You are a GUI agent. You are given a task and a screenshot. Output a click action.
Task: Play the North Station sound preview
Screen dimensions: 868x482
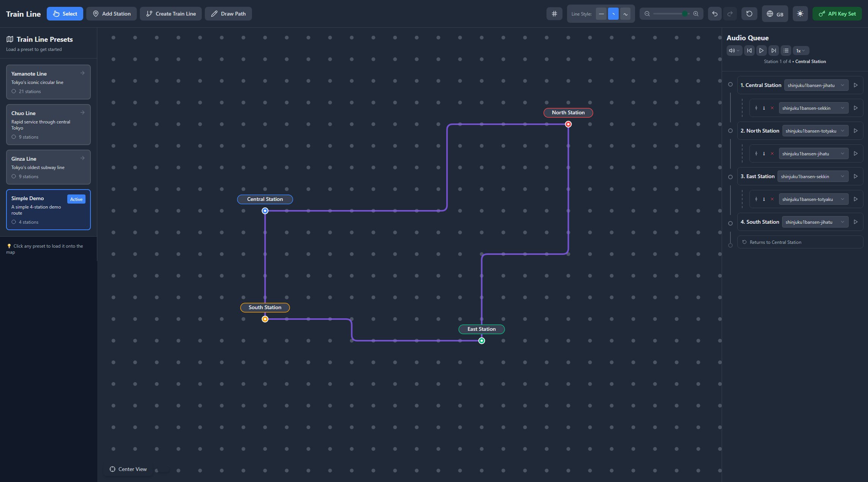[x=855, y=131]
